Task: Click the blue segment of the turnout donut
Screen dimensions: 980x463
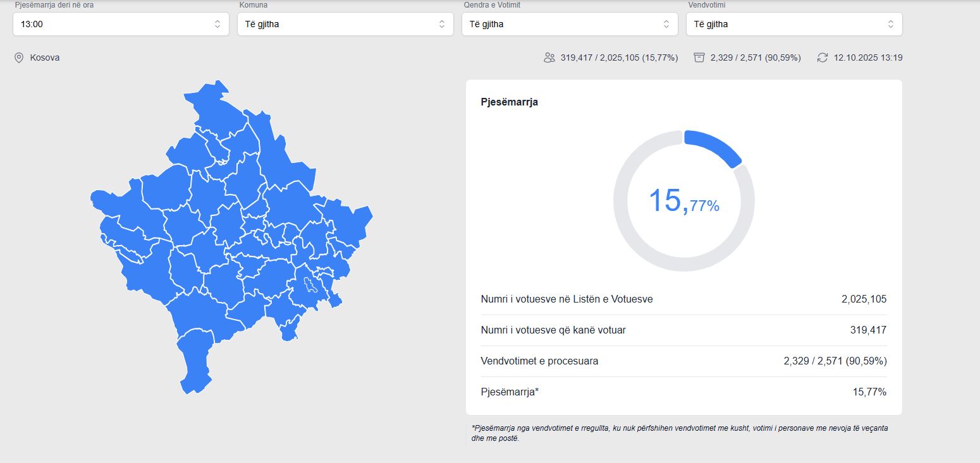Action: 716,145
